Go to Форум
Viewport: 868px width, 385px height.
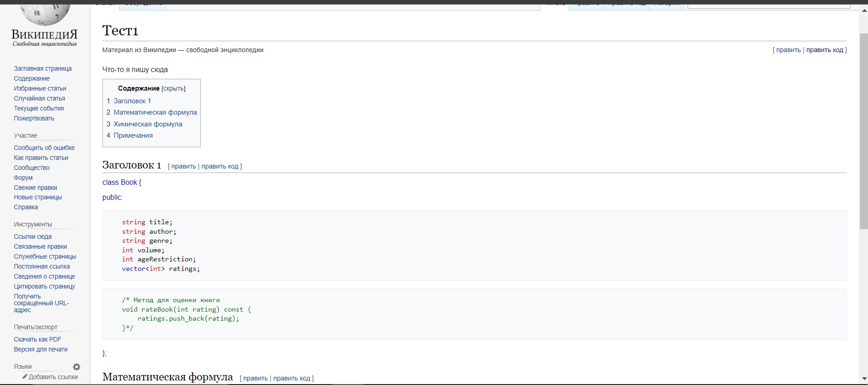pos(23,178)
